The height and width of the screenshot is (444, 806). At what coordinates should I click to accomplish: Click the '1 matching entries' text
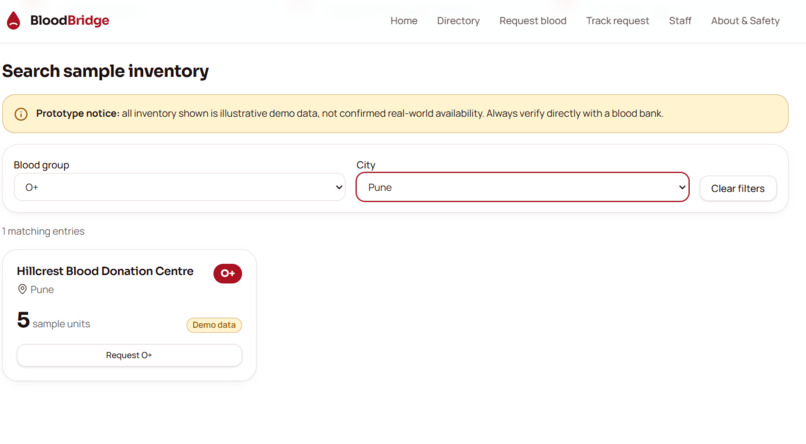(43, 231)
